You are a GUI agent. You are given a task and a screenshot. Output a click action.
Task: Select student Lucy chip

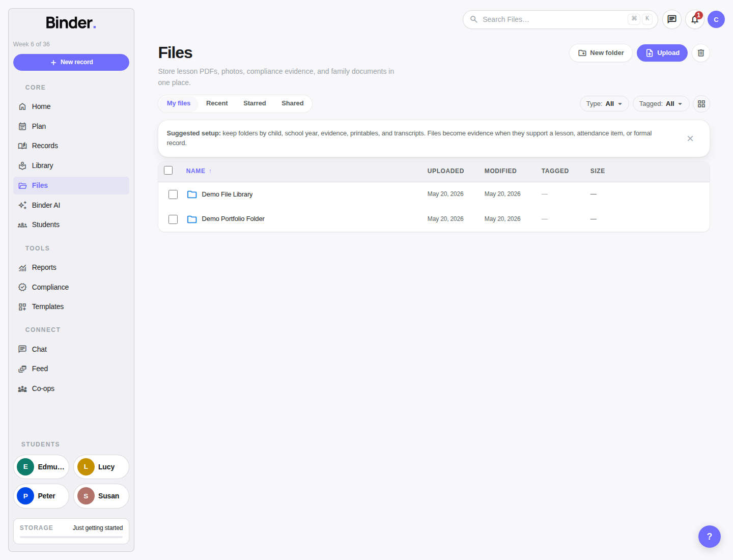[x=101, y=467]
